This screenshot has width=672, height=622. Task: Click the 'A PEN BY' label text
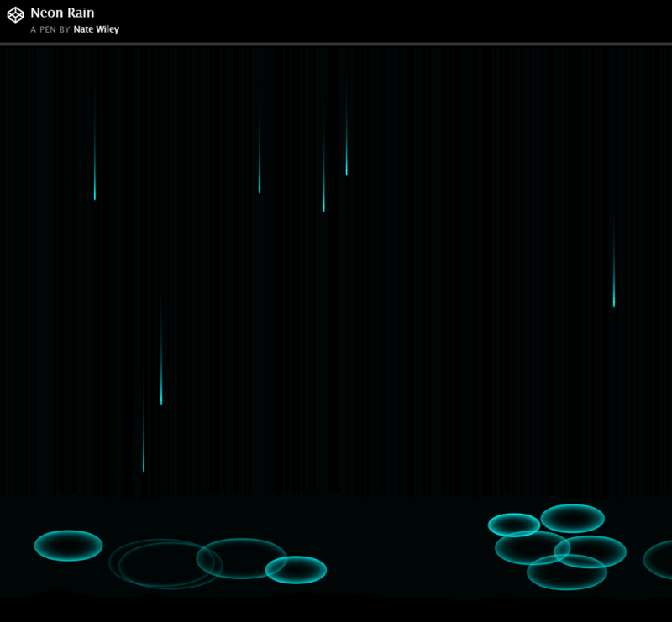coord(50,29)
